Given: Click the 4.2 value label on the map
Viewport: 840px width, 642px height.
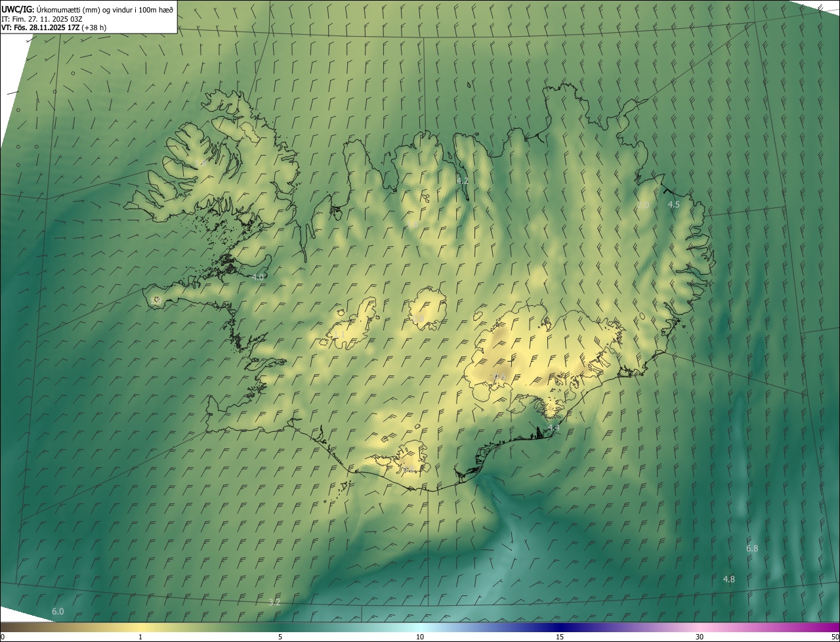Looking at the screenshot, I should pos(462,181).
